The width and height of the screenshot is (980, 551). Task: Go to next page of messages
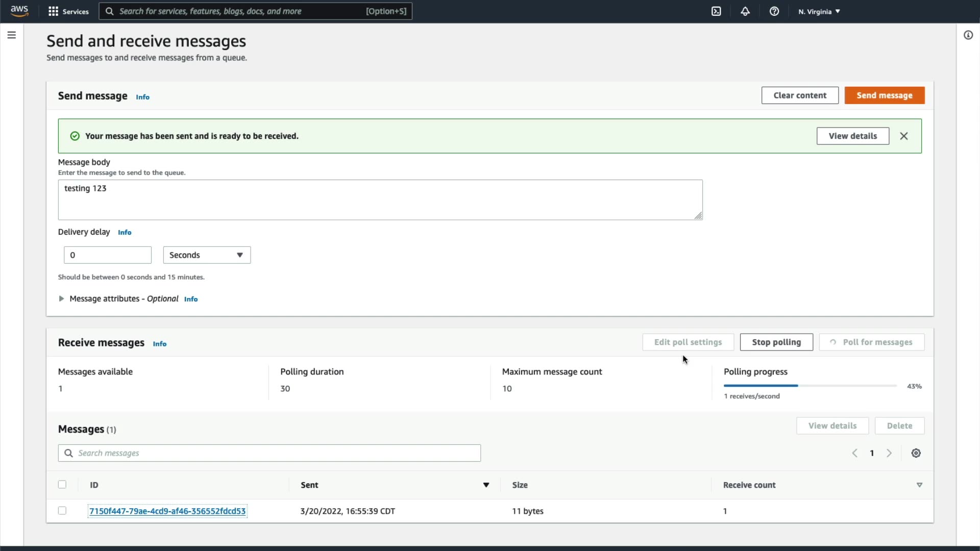(889, 453)
